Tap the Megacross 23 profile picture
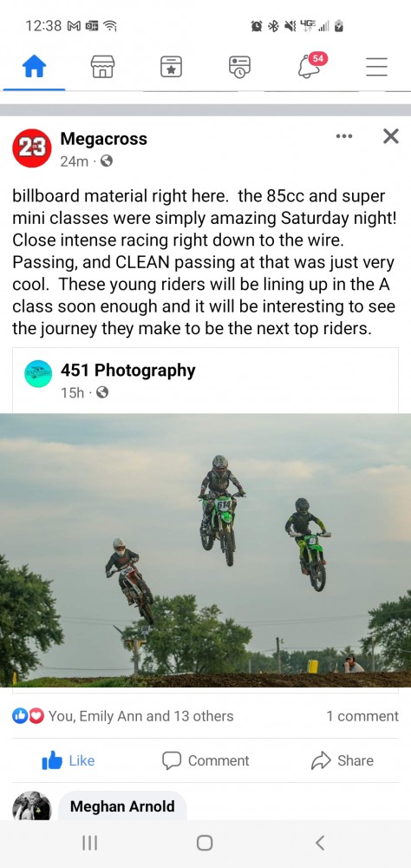The image size is (411, 868). tap(31, 148)
